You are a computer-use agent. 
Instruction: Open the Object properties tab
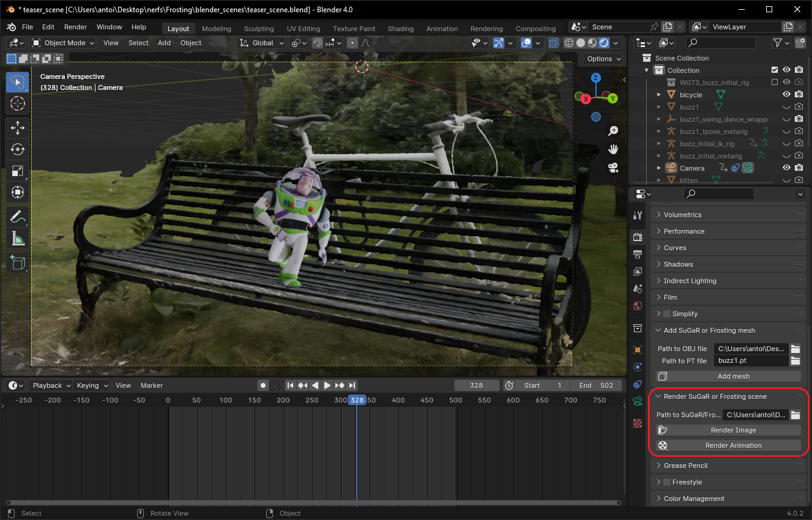pyautogui.click(x=638, y=350)
